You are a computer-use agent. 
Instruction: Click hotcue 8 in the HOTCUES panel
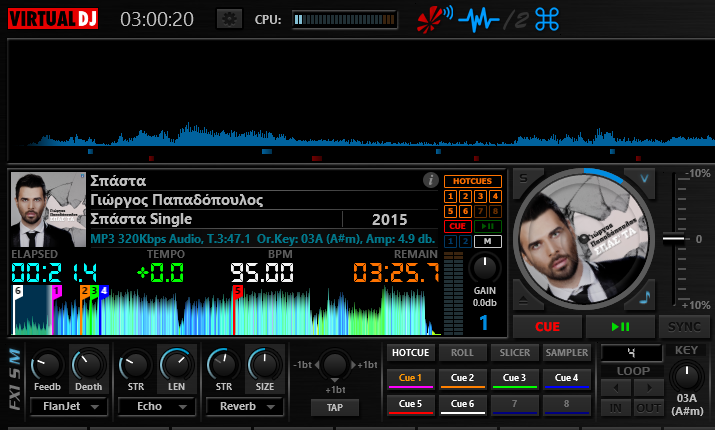tap(495, 211)
